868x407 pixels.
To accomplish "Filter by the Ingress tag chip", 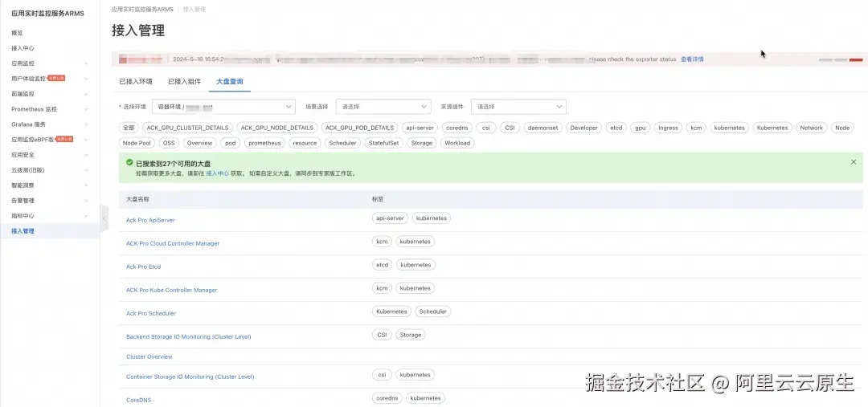I will coord(668,128).
